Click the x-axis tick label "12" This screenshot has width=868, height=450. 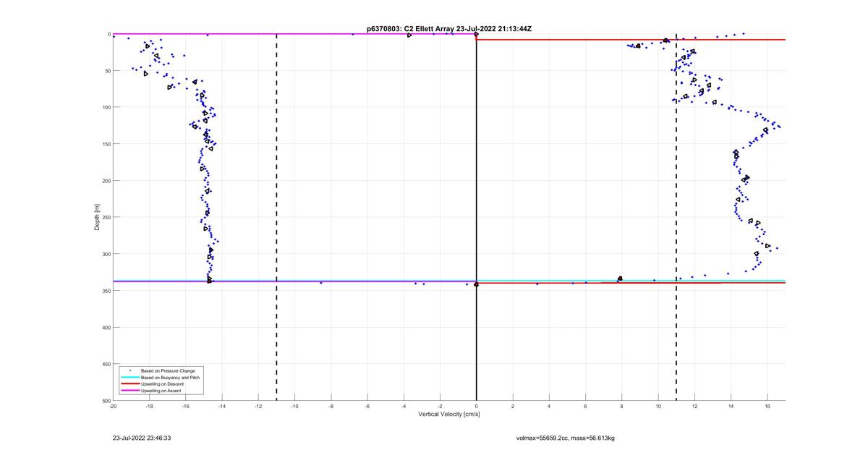coord(694,406)
